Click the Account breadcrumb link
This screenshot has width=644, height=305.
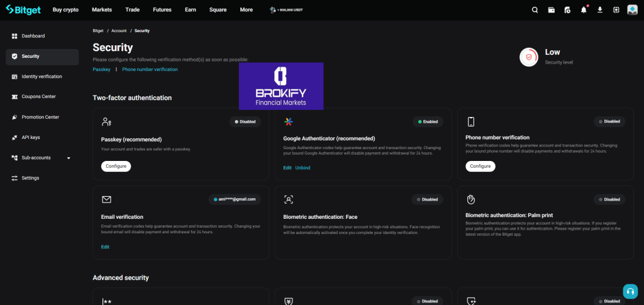pyautogui.click(x=119, y=30)
